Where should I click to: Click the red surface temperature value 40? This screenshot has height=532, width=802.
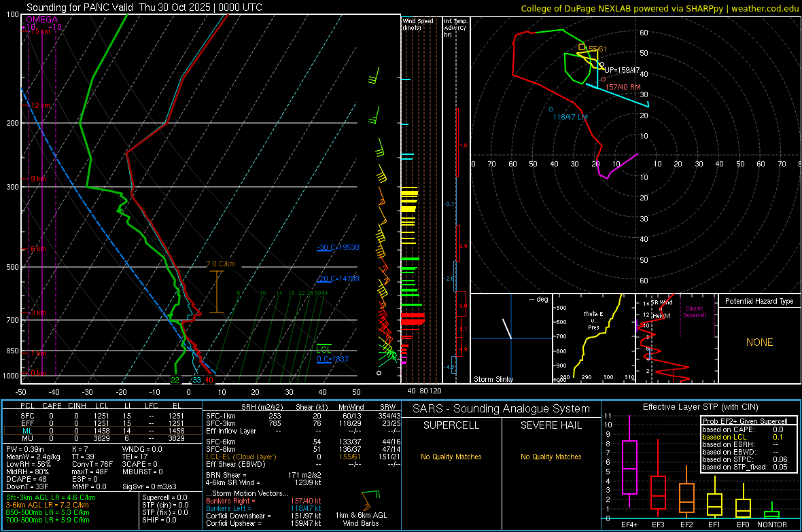209,380
